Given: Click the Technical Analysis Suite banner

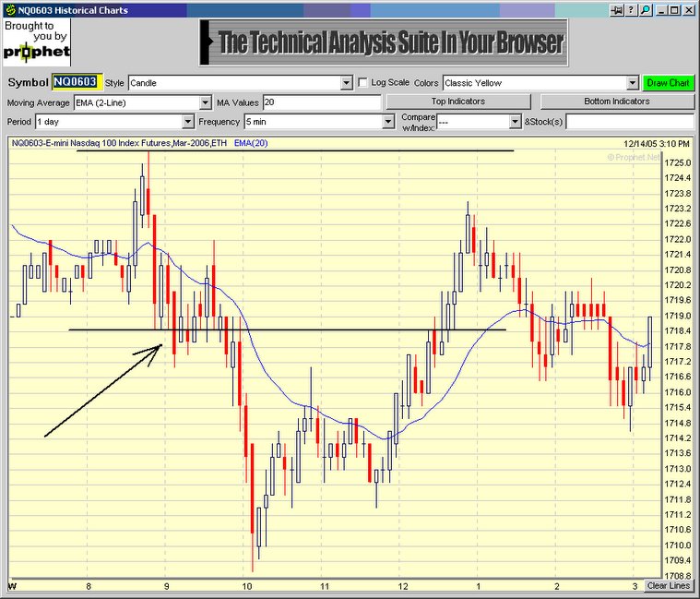Looking at the screenshot, I should 384,42.
